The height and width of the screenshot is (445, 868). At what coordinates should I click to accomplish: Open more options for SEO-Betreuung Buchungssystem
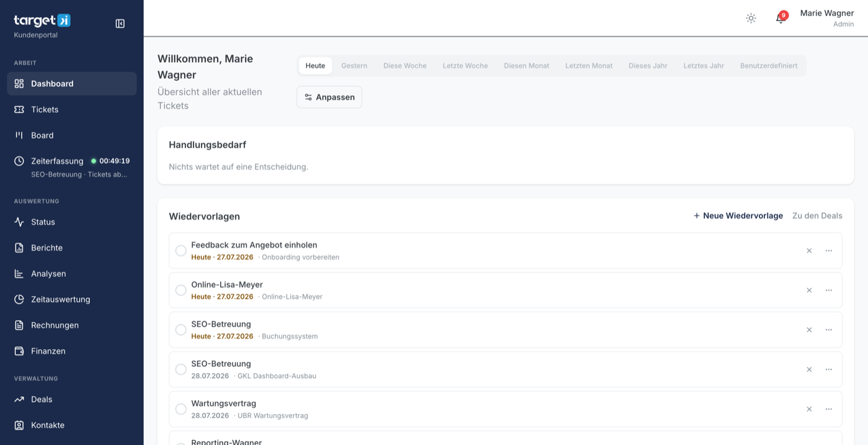click(x=829, y=330)
